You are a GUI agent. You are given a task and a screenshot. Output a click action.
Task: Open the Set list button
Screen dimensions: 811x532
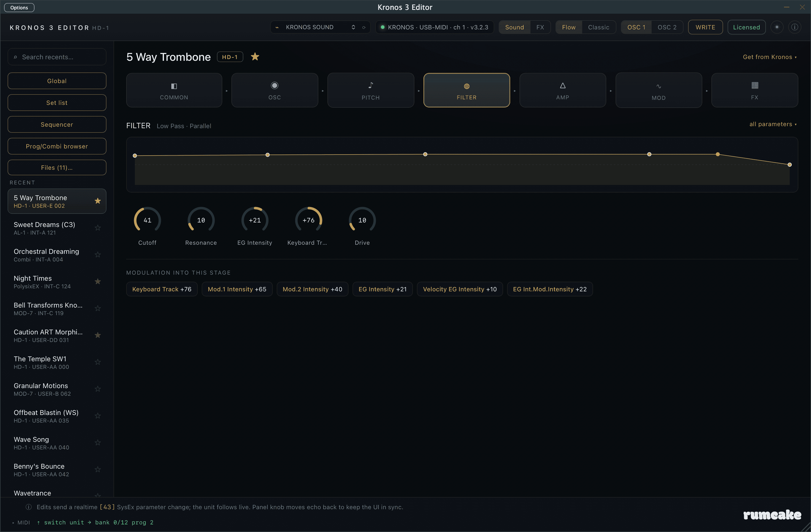click(57, 103)
